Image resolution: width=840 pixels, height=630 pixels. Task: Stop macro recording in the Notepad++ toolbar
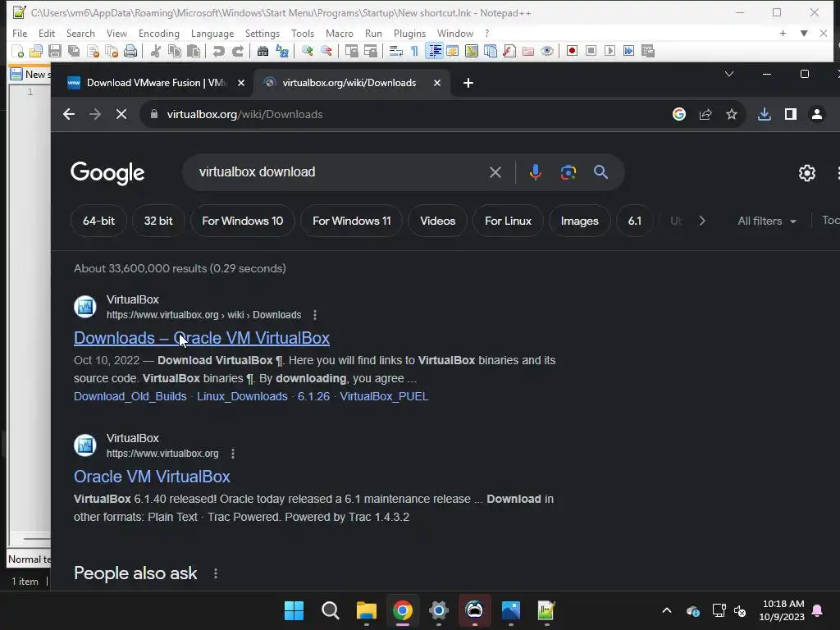pos(591,51)
